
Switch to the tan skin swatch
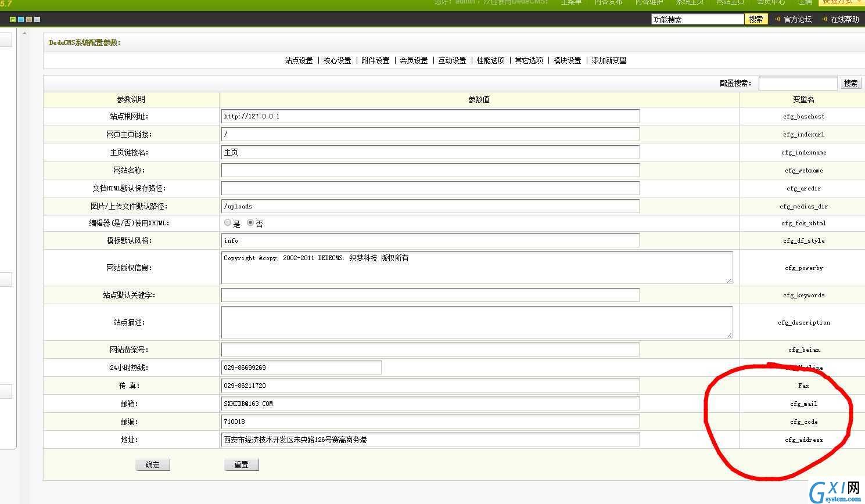coord(29,19)
